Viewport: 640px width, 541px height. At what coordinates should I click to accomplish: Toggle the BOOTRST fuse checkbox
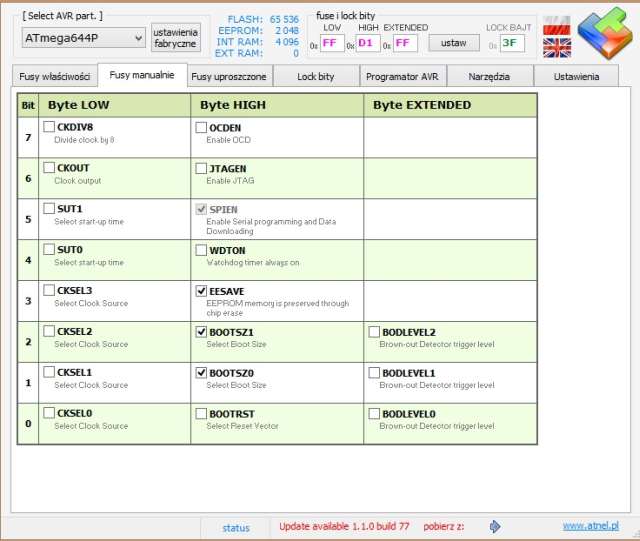(x=201, y=413)
